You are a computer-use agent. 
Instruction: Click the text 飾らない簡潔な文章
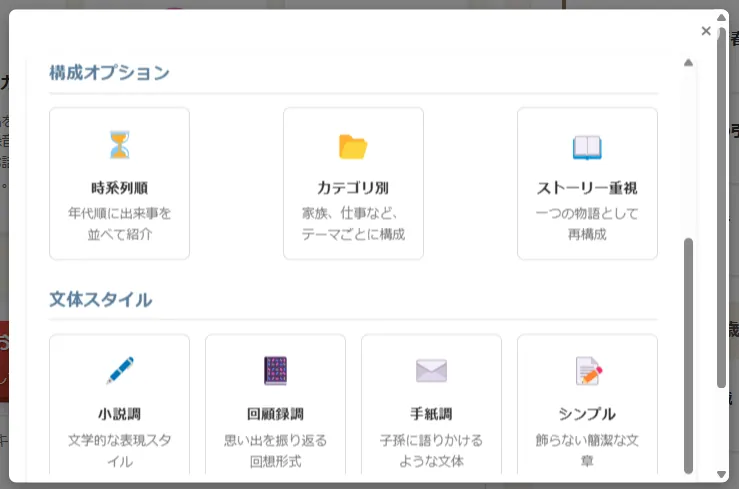pos(587,450)
